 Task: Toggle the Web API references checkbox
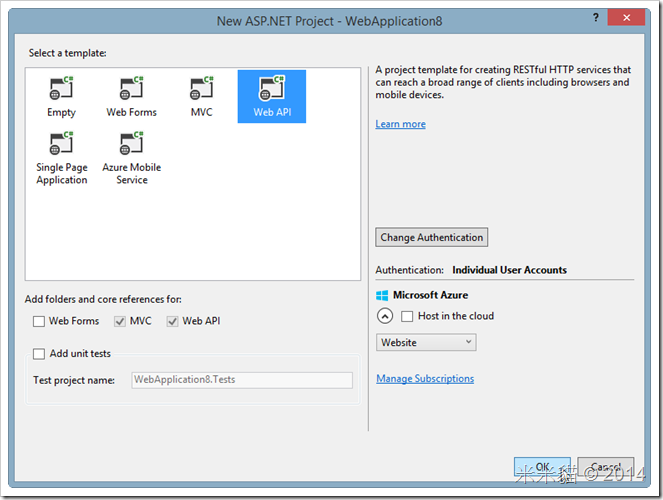point(173,322)
